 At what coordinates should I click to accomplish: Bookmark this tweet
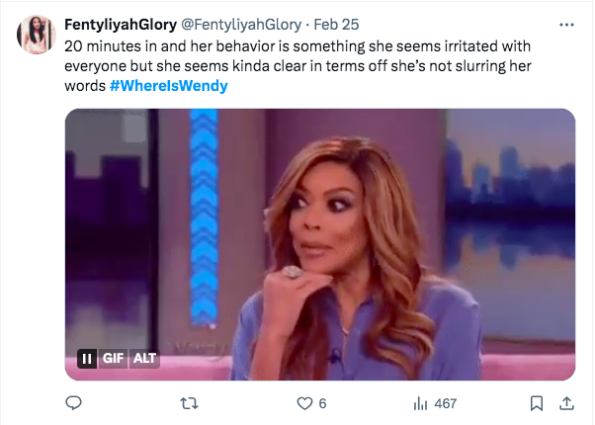pos(536,403)
